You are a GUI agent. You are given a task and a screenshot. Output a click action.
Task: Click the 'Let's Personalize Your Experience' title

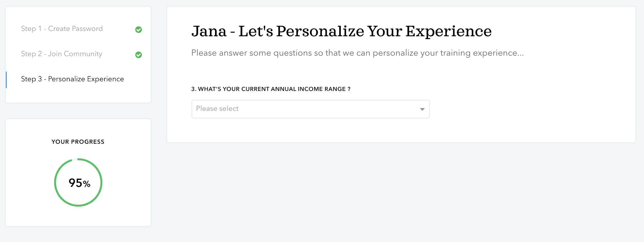[x=365, y=31]
